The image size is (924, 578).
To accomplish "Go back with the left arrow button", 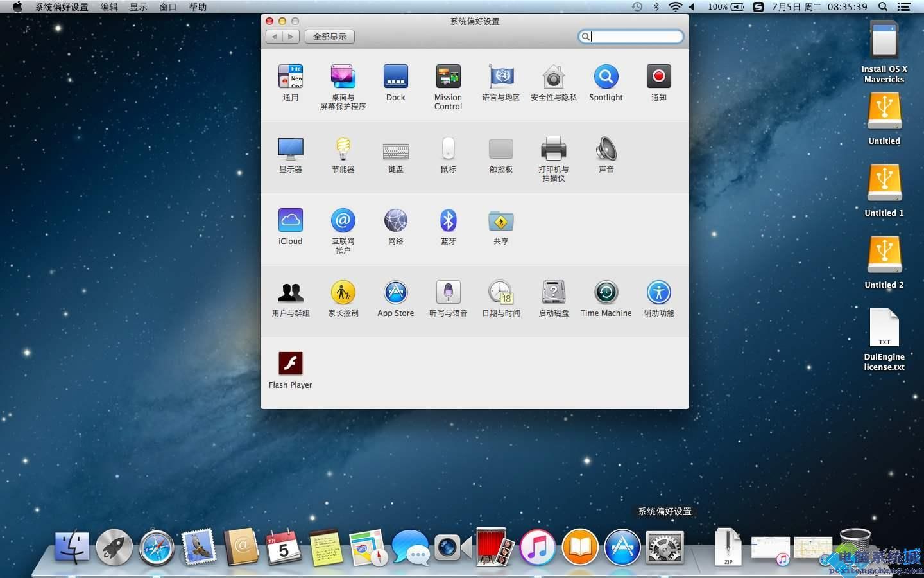I will click(275, 37).
